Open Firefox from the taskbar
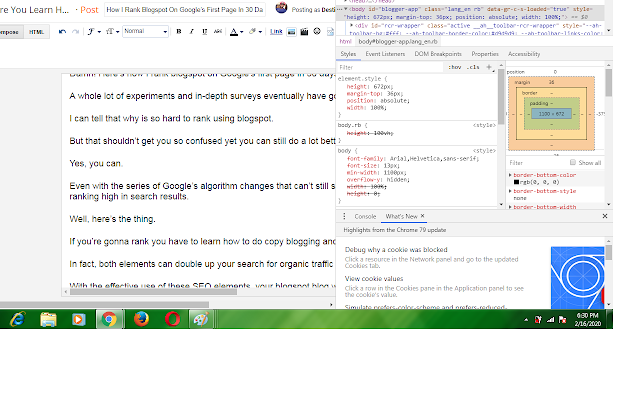 click(x=141, y=319)
